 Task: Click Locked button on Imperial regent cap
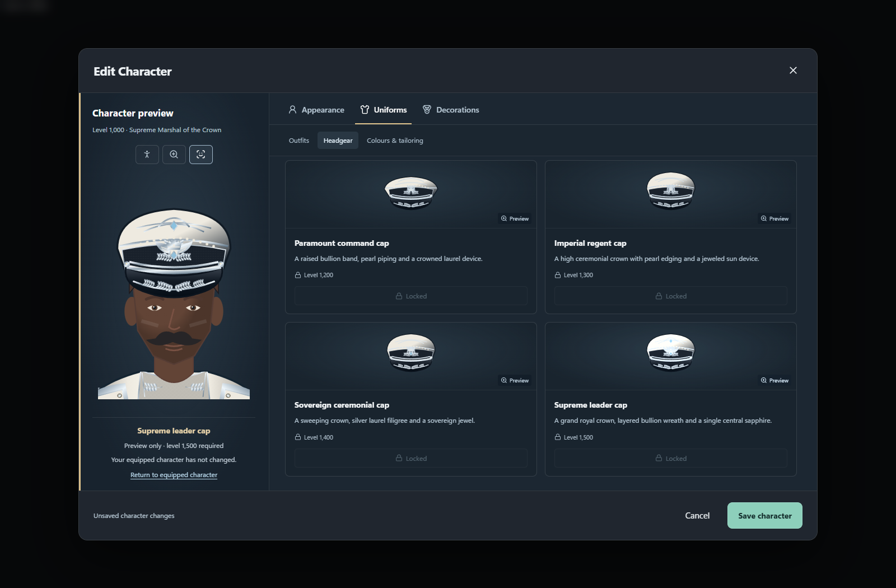(x=671, y=296)
